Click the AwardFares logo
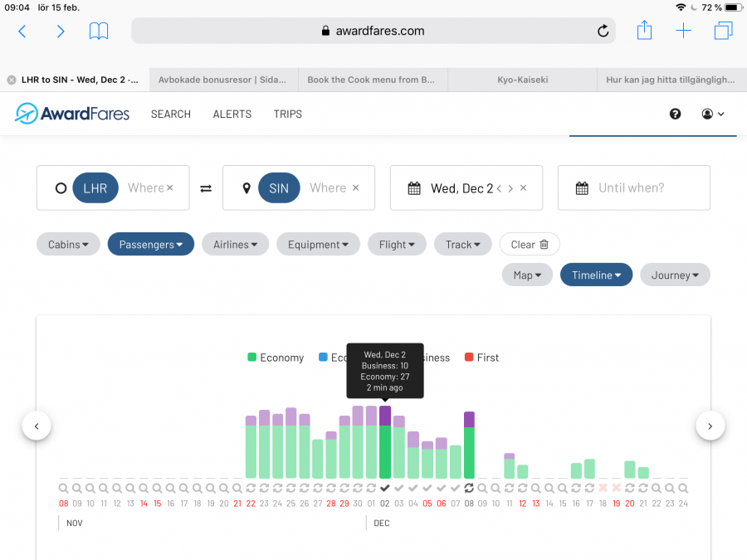The height and width of the screenshot is (560, 747). tap(72, 114)
